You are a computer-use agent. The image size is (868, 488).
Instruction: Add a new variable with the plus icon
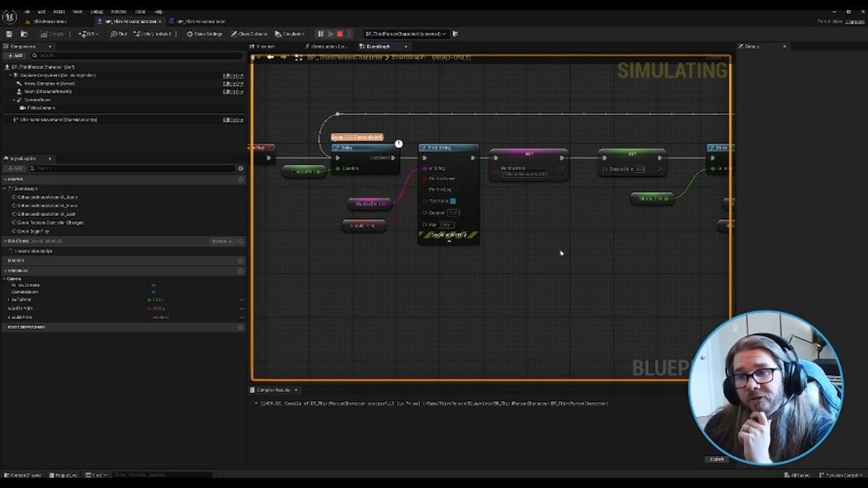click(240, 270)
